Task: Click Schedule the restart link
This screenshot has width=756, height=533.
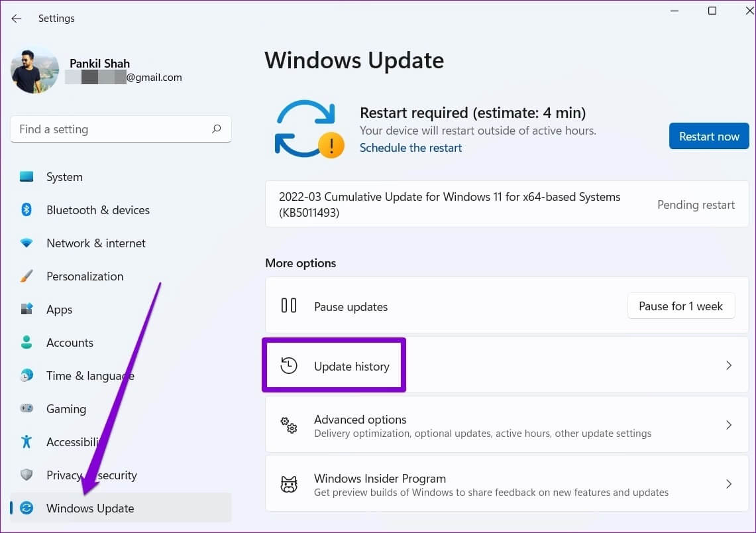Action: 411,148
